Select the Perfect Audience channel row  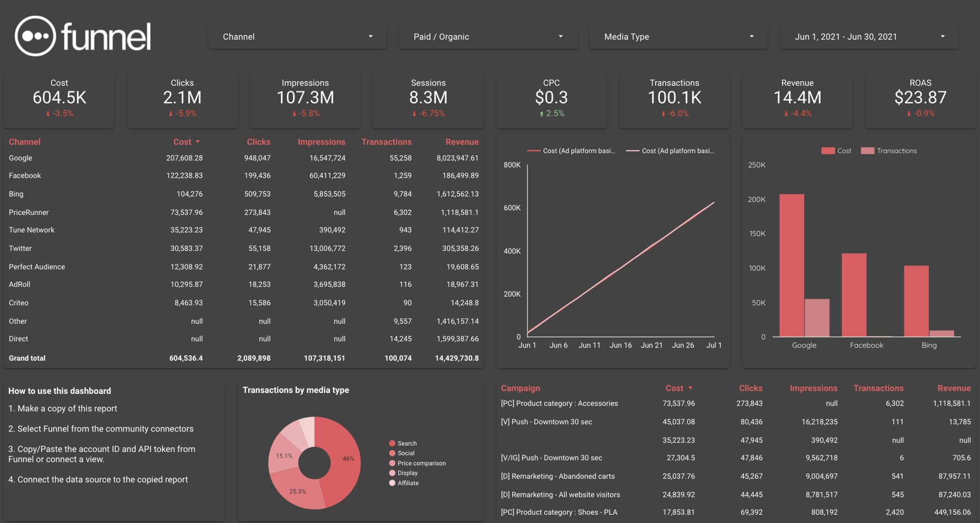click(x=244, y=267)
